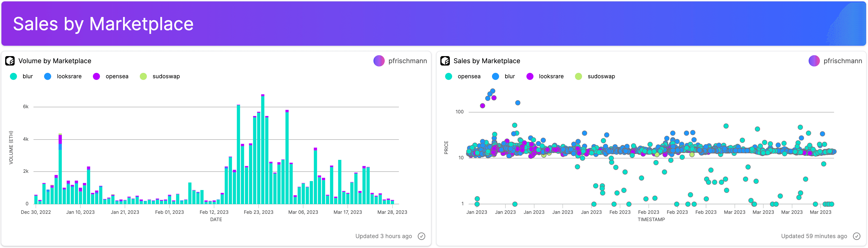Open pfrischmann profile name on the Volume chart
The height and width of the screenshot is (248, 868).
(x=407, y=61)
